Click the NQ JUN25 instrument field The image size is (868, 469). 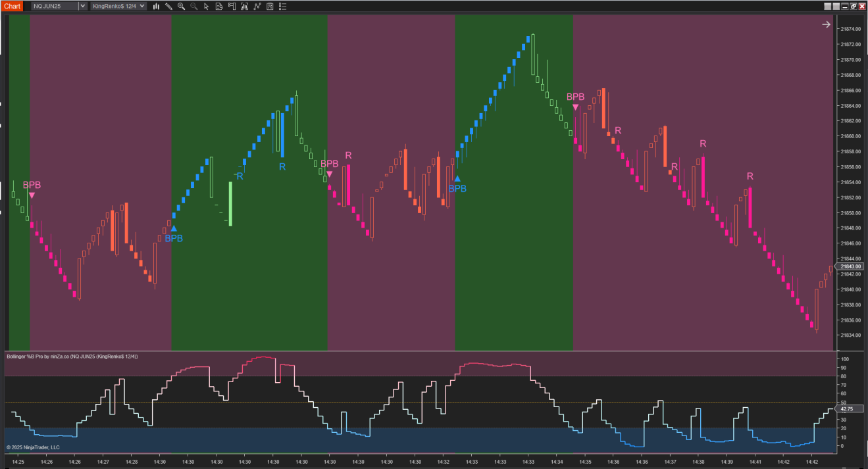[54, 6]
